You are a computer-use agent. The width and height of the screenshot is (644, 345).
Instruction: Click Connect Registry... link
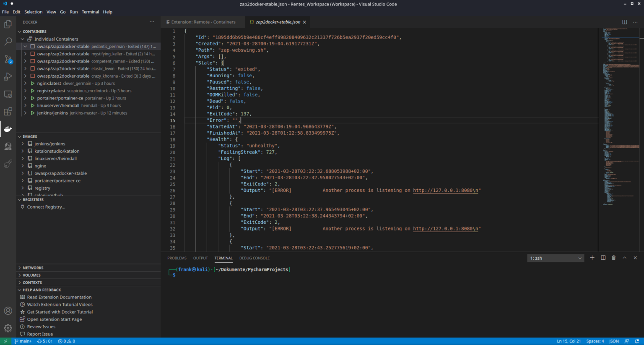coord(46,207)
